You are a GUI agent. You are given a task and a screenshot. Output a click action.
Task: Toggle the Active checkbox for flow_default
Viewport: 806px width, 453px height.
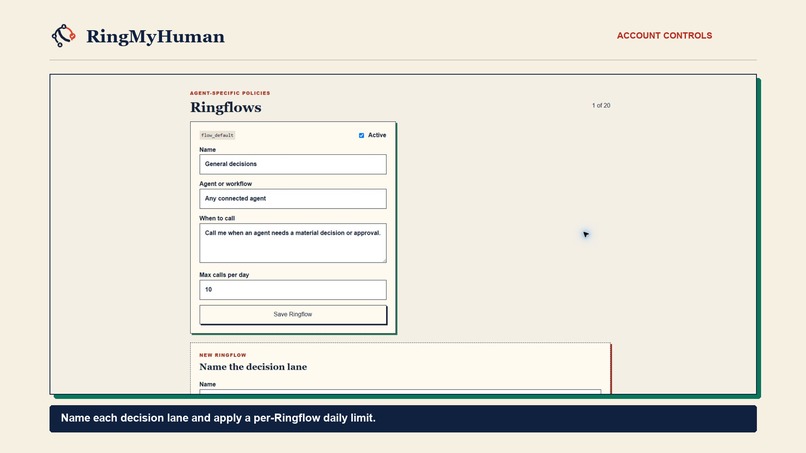[x=361, y=135]
